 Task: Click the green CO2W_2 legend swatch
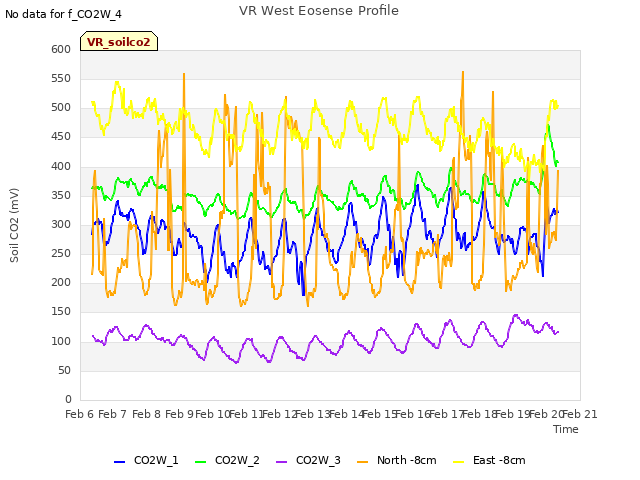(200, 462)
